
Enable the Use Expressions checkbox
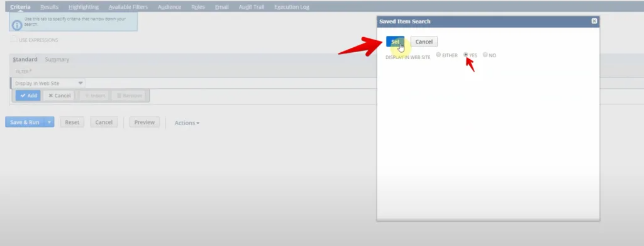point(14,40)
